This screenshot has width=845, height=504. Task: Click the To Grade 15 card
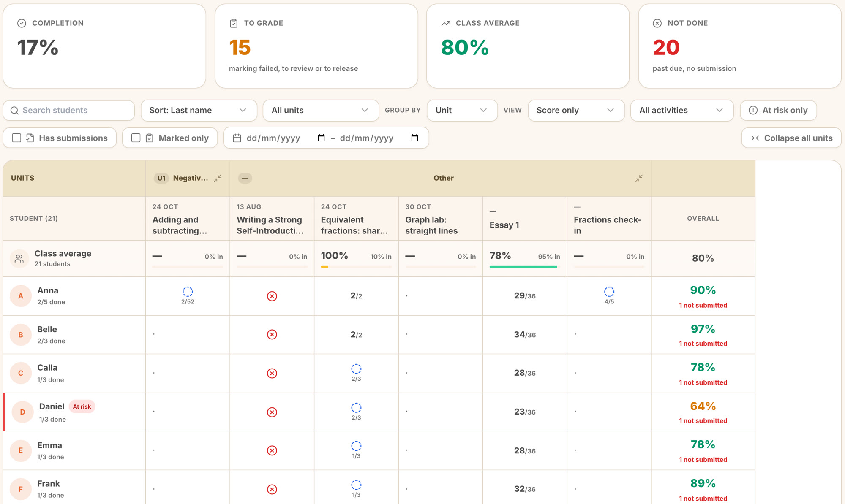[x=316, y=46]
